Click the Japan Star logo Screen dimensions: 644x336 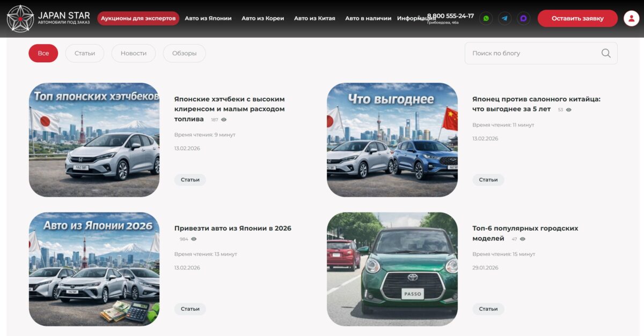pyautogui.click(x=48, y=18)
